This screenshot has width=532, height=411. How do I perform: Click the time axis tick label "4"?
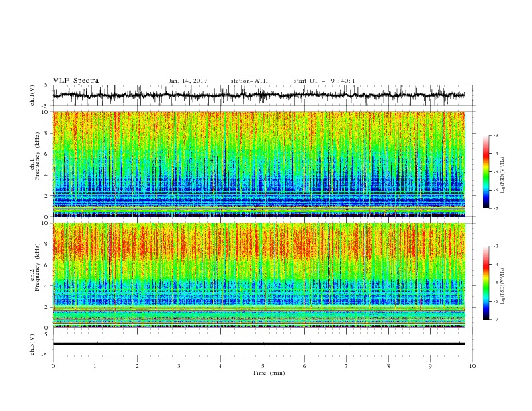pos(221,366)
